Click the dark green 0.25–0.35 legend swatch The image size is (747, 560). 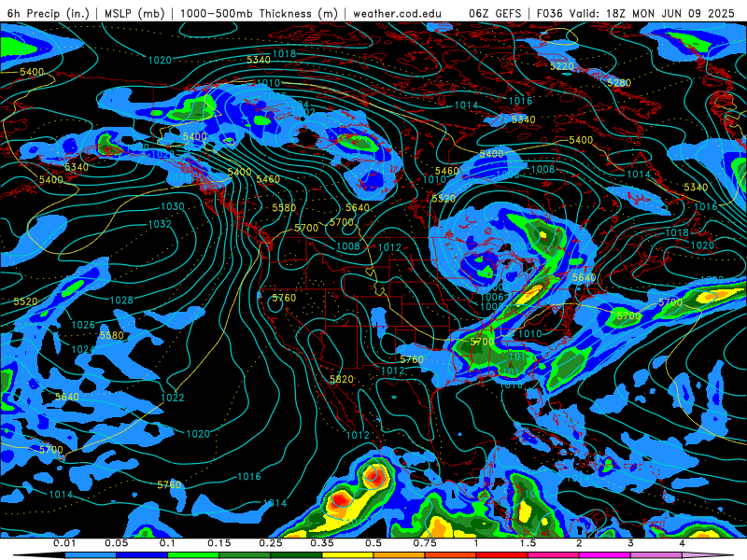(x=296, y=555)
